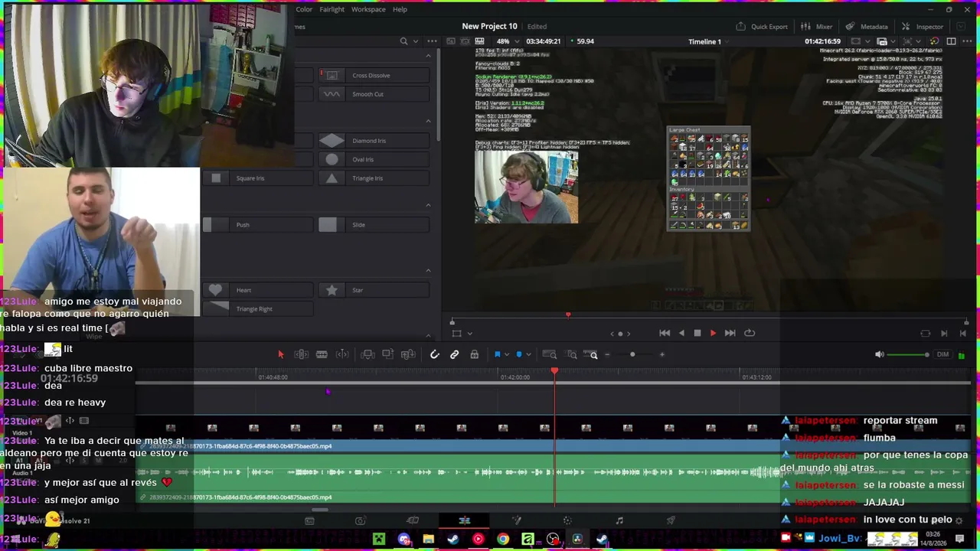The image size is (980, 551).
Task: Activate the Trim Edit Mode tool
Action: tap(301, 354)
